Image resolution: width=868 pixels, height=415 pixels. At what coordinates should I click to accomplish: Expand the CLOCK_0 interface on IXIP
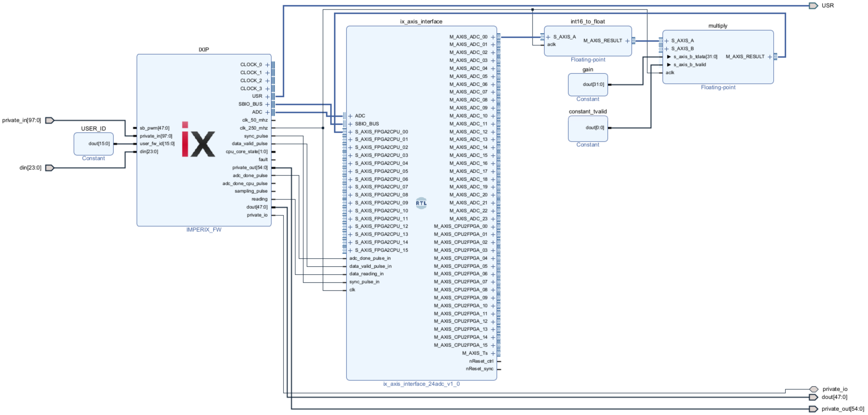pyautogui.click(x=267, y=65)
